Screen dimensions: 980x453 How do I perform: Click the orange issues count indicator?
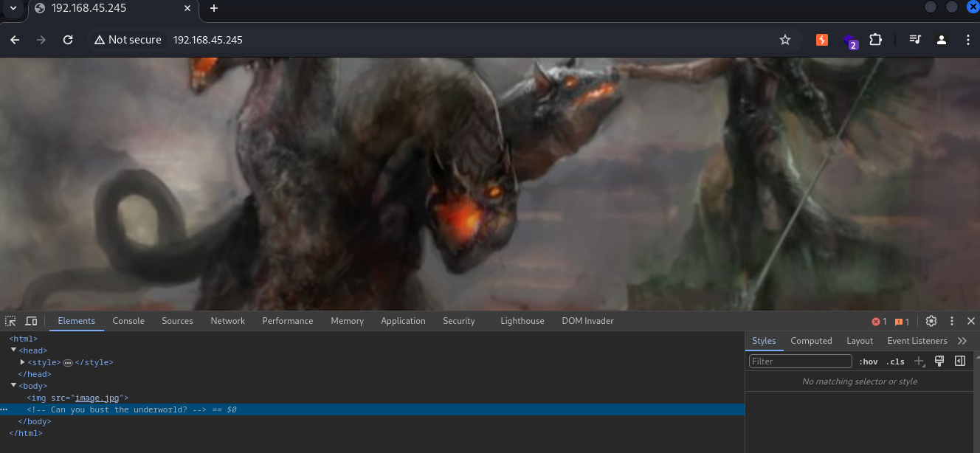pyautogui.click(x=902, y=322)
